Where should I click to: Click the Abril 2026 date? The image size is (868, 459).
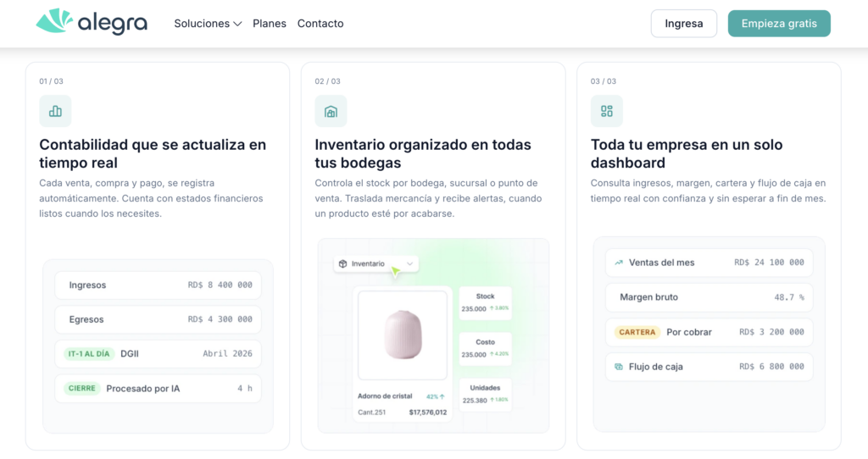click(227, 354)
